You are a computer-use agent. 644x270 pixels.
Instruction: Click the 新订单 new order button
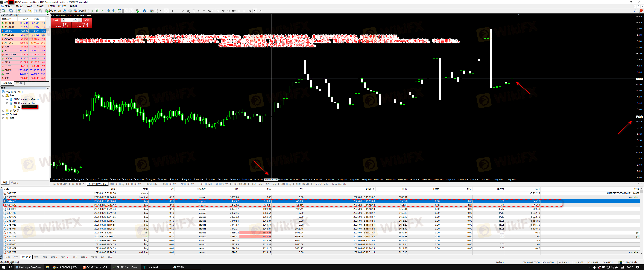51,11
